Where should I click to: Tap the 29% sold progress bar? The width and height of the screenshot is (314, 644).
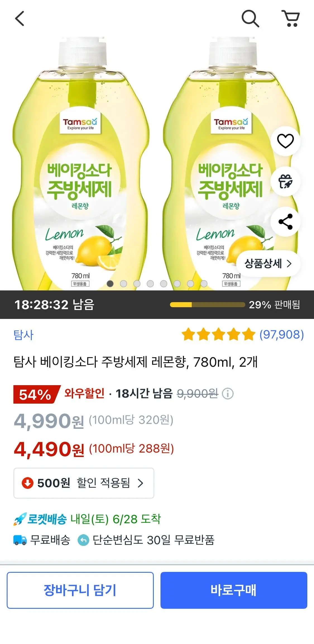click(x=207, y=305)
